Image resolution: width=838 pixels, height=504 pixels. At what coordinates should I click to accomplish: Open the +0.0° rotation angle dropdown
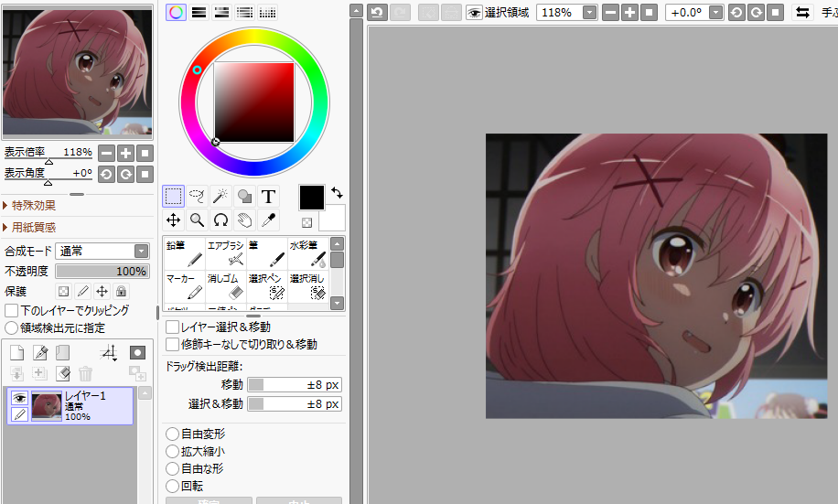click(715, 12)
